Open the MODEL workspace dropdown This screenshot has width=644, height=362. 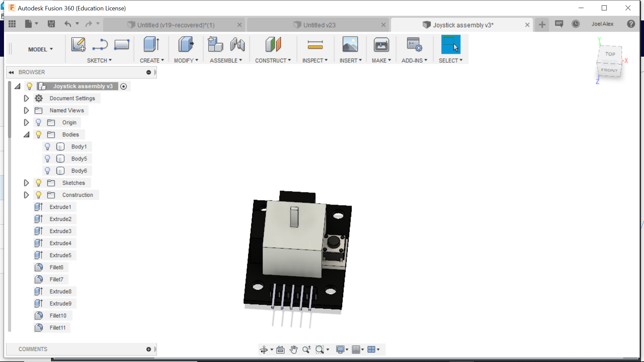coord(40,49)
